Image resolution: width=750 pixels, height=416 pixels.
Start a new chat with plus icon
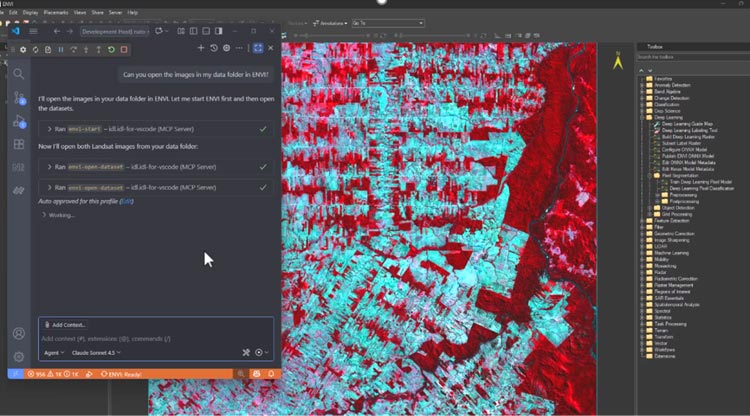click(x=201, y=47)
